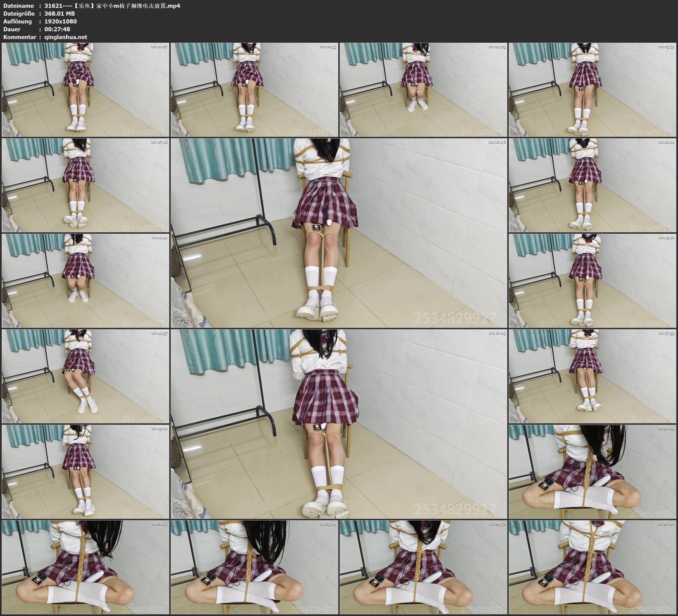The image size is (678, 616).
Task: Select the 00:24:52 frame preview
Action: (423, 567)
